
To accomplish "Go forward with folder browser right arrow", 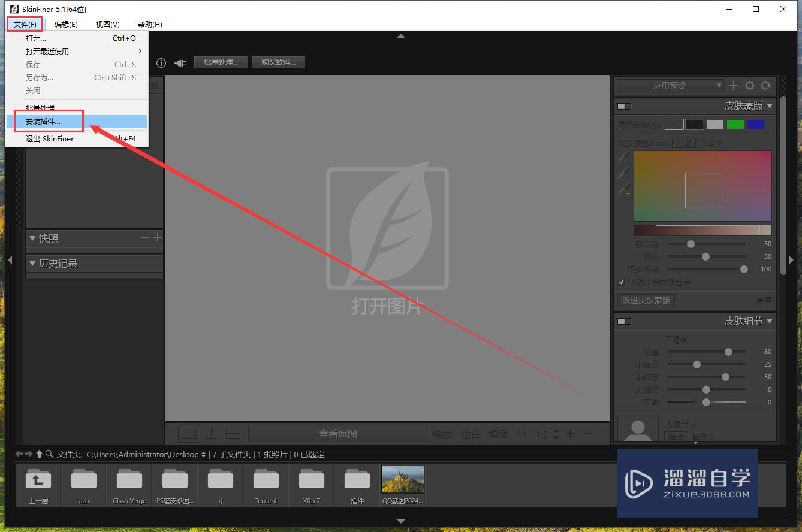I will pyautogui.click(x=29, y=454).
